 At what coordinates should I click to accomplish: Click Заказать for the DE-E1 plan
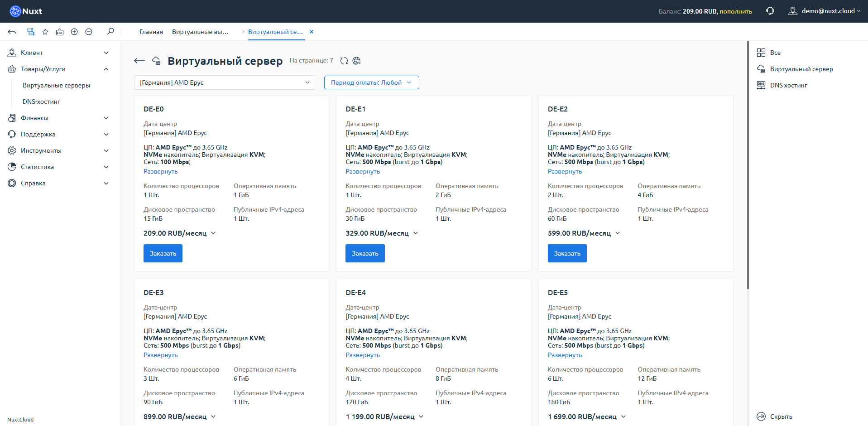[364, 253]
